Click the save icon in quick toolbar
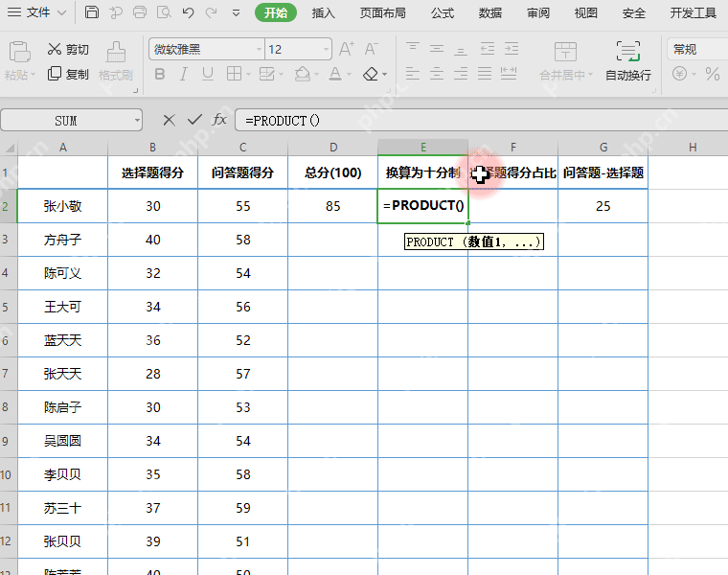 pos(91,12)
